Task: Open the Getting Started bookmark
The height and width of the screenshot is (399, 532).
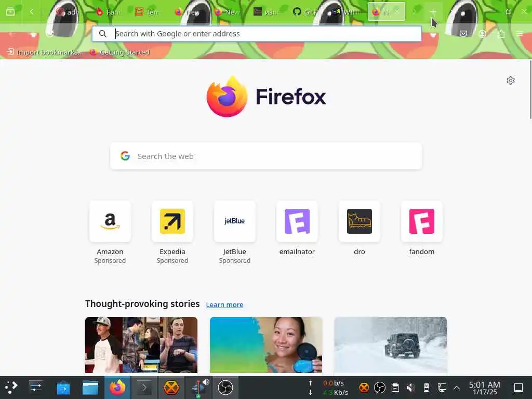Action: 120,52
